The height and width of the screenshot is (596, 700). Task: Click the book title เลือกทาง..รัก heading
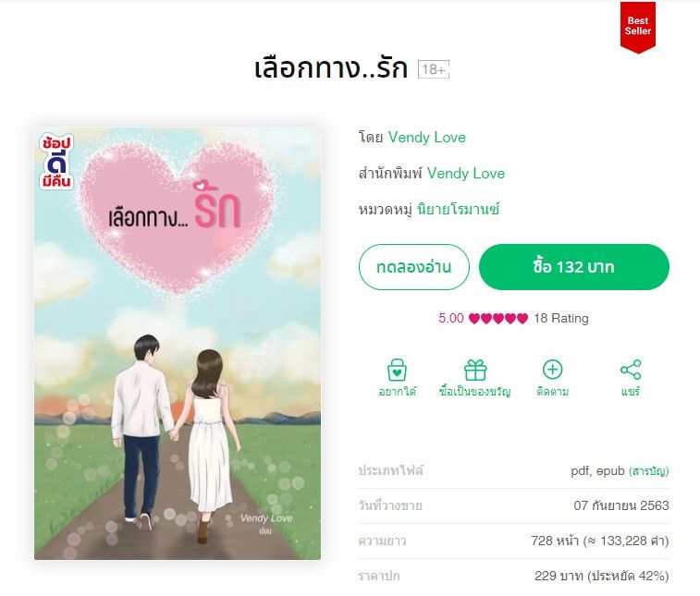pyautogui.click(x=331, y=68)
